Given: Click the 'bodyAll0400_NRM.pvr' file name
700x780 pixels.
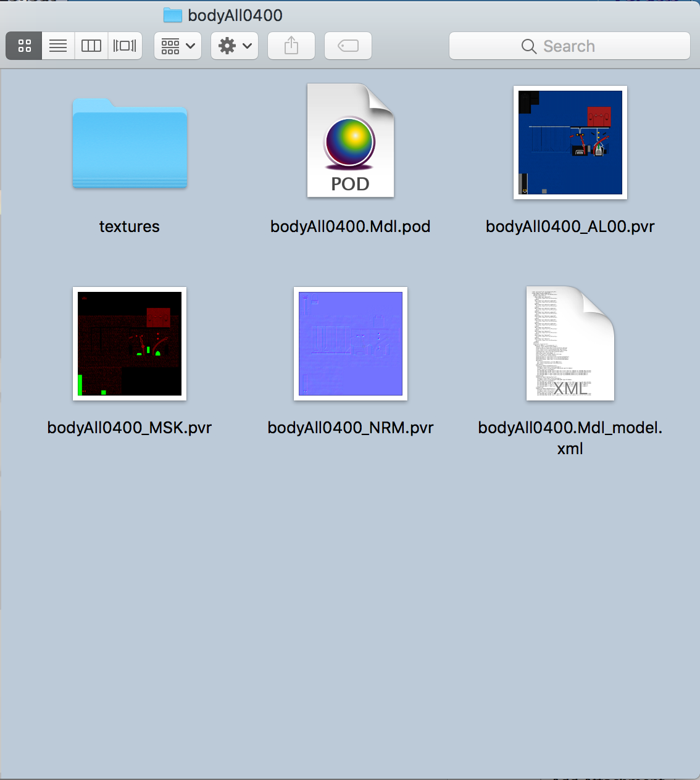Looking at the screenshot, I should pyautogui.click(x=351, y=428).
